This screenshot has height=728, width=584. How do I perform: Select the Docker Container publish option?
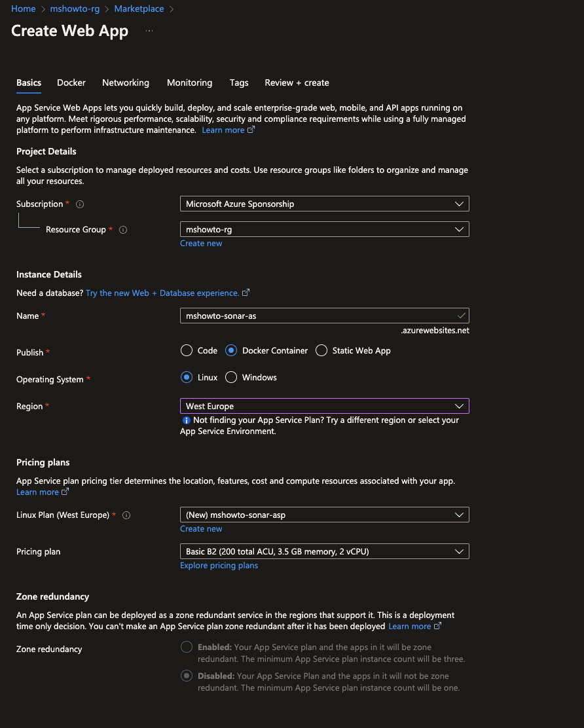tap(231, 350)
